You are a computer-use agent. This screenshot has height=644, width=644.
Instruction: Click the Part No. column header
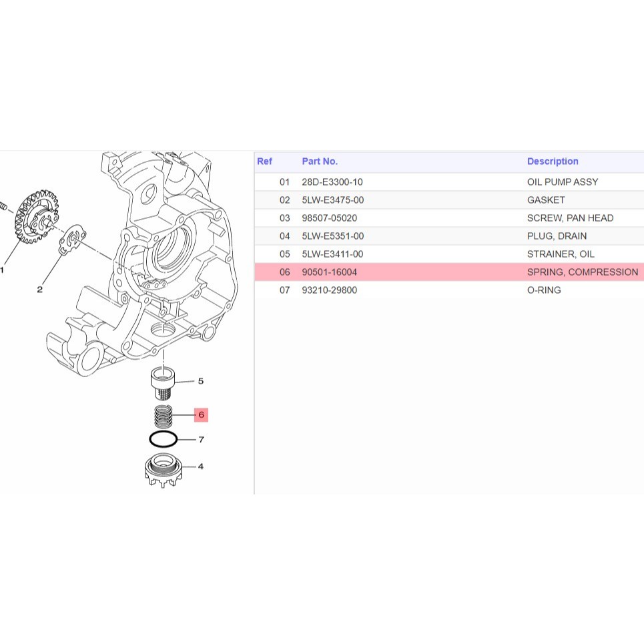pyautogui.click(x=320, y=162)
